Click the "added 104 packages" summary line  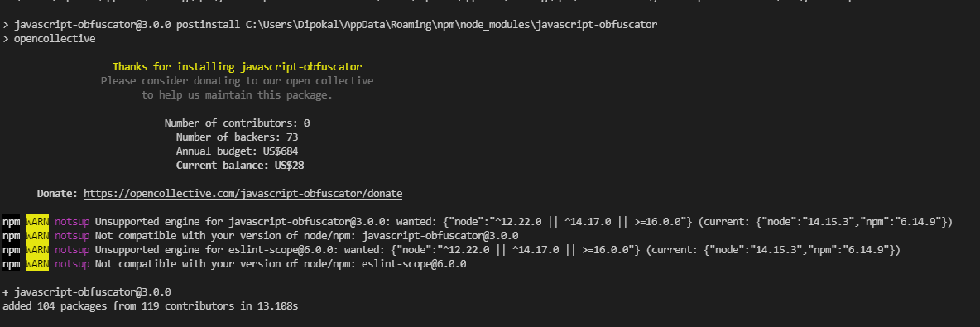pyautogui.click(x=155, y=306)
